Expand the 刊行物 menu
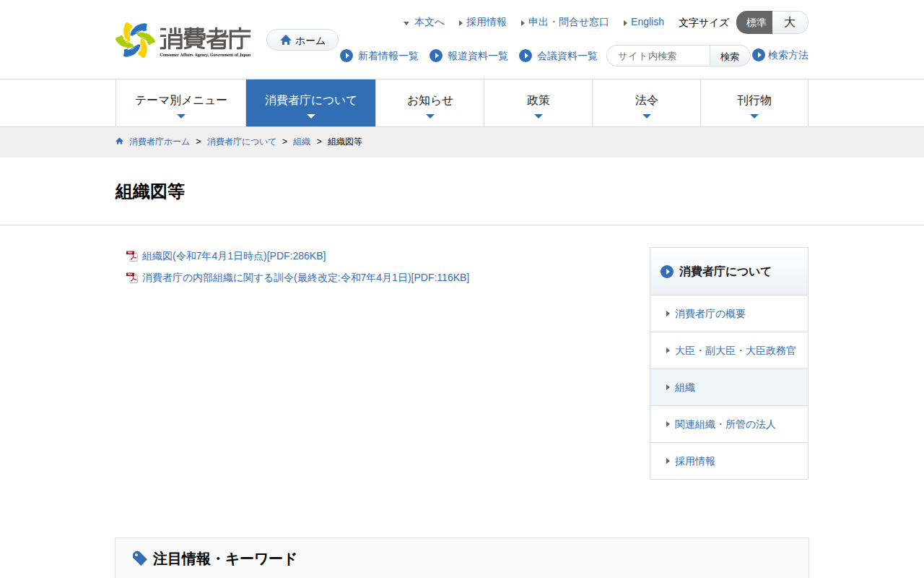The width and height of the screenshot is (924, 578). [754, 103]
